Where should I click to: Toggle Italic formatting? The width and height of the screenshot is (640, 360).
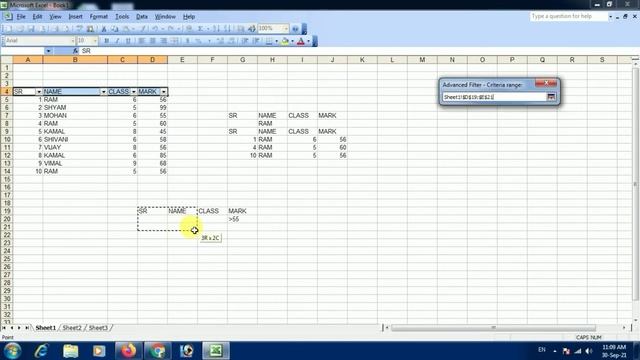[117, 41]
